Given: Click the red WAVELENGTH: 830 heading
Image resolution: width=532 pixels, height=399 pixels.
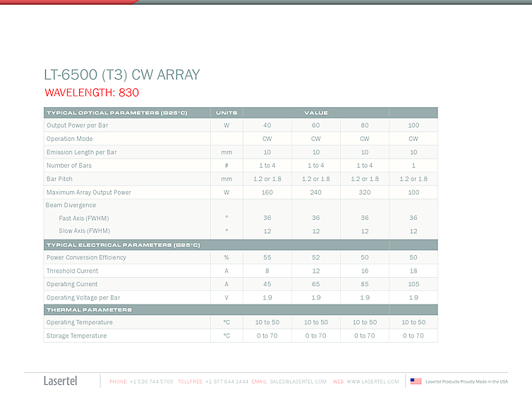Looking at the screenshot, I should [92, 93].
